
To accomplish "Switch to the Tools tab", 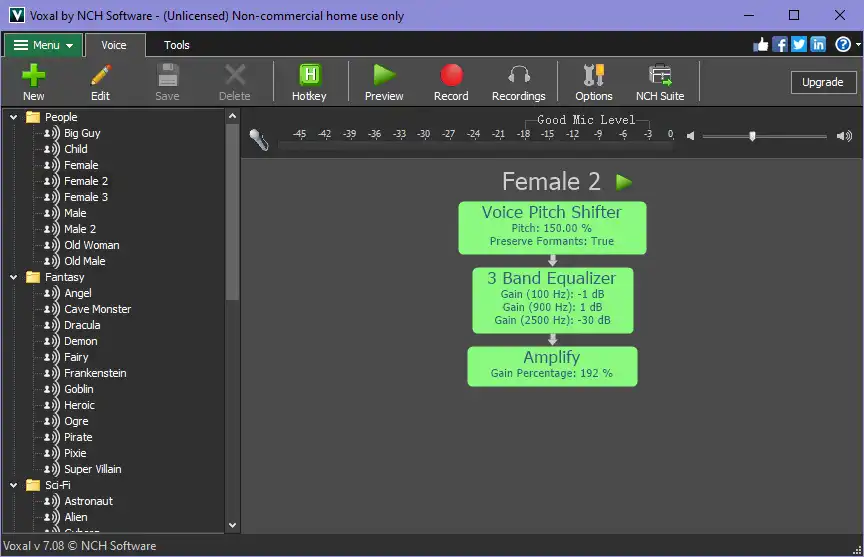I will pyautogui.click(x=177, y=45).
